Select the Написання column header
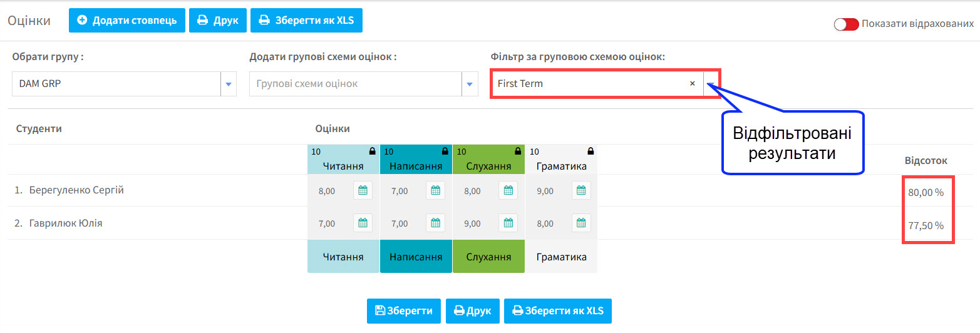Viewport: 980px width, 333px height. (416, 160)
